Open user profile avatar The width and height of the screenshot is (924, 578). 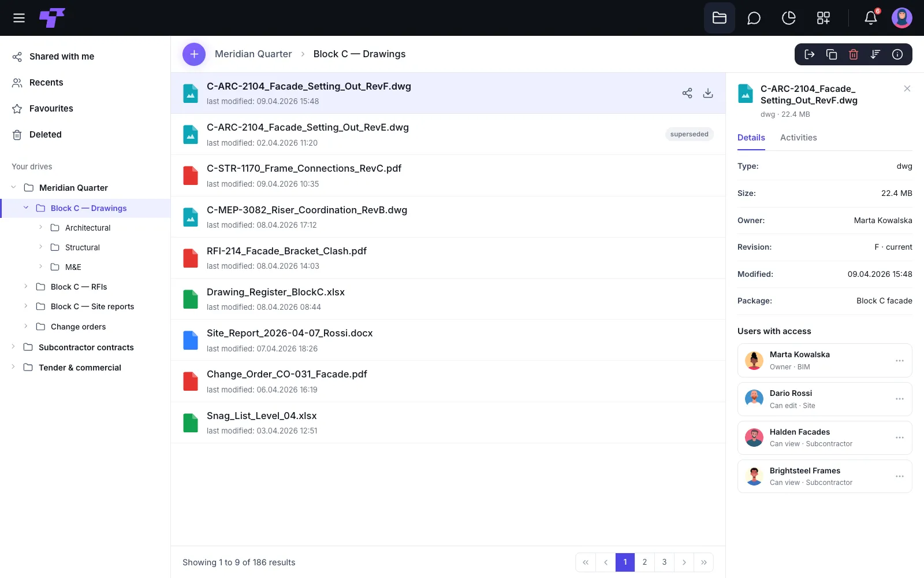pos(902,18)
